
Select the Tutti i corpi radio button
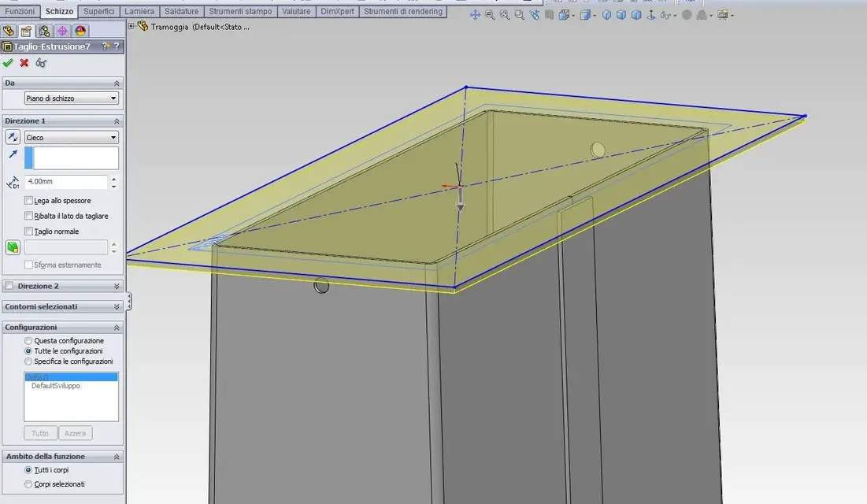click(x=28, y=470)
